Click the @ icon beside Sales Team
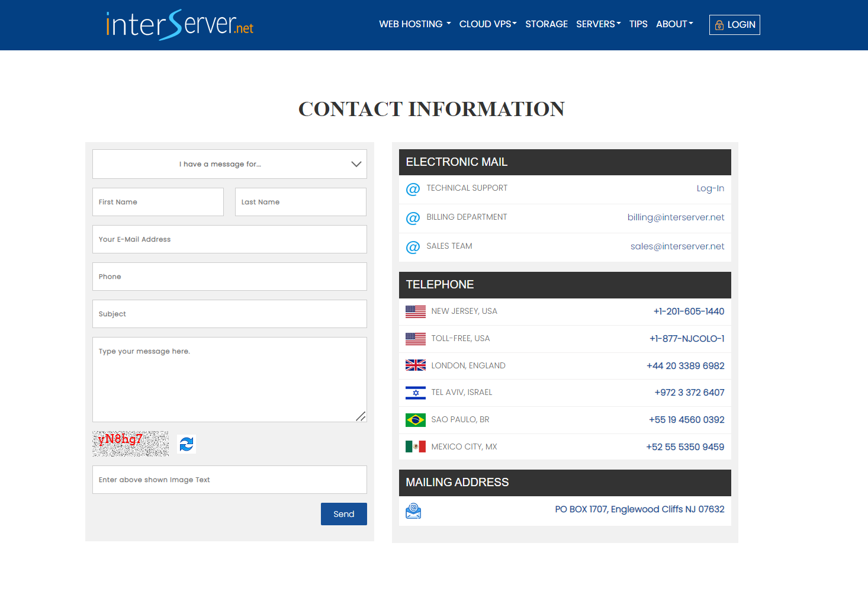The image size is (868, 591). [x=413, y=248]
